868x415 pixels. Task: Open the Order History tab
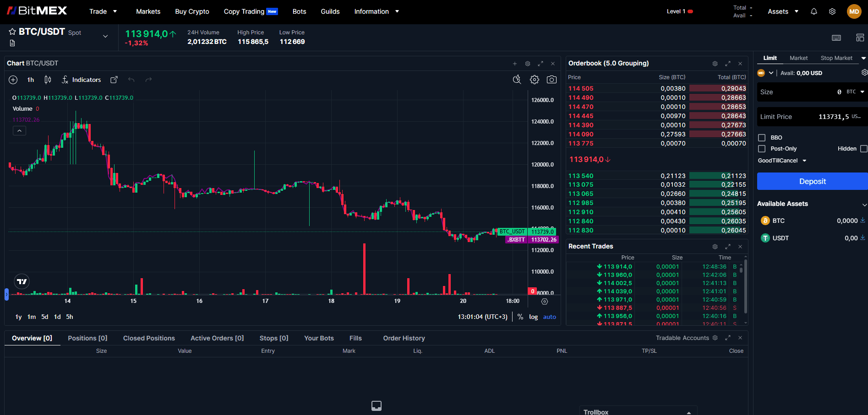(404, 338)
